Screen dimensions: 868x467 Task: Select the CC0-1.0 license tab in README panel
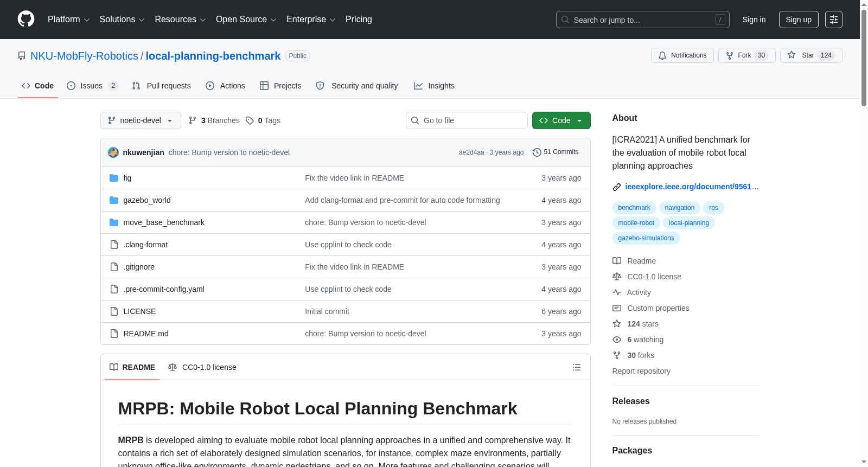(x=202, y=367)
